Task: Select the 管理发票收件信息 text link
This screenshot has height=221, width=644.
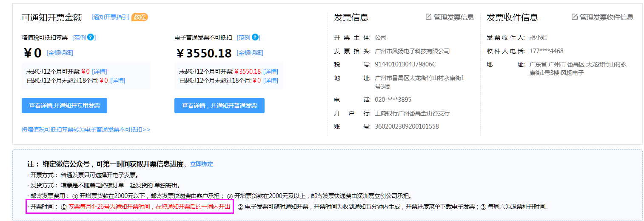Action: click(606, 17)
